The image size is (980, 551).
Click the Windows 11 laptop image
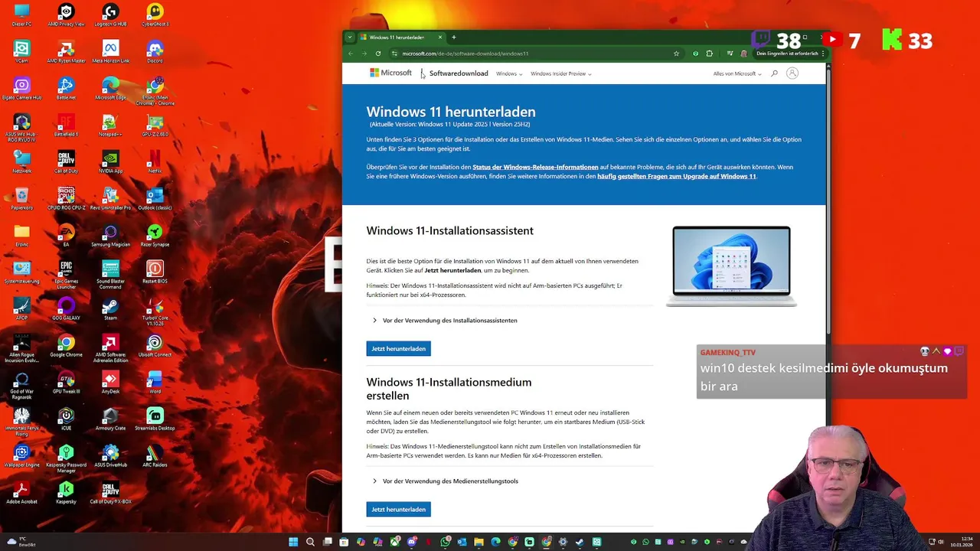(731, 266)
